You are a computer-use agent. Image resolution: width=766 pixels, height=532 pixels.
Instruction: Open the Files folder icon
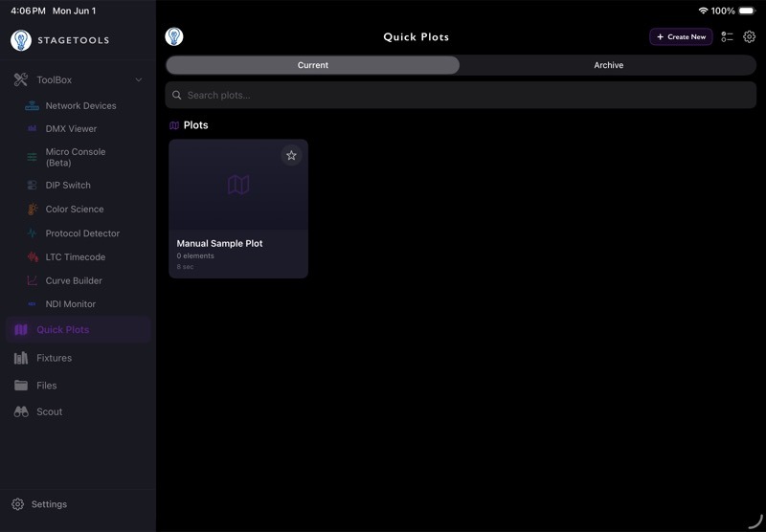pyautogui.click(x=21, y=385)
